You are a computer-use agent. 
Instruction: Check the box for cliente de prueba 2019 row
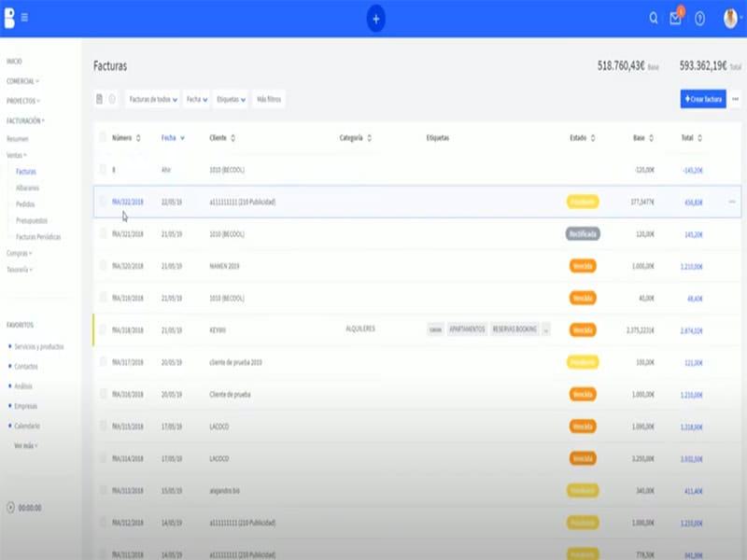pos(103,361)
